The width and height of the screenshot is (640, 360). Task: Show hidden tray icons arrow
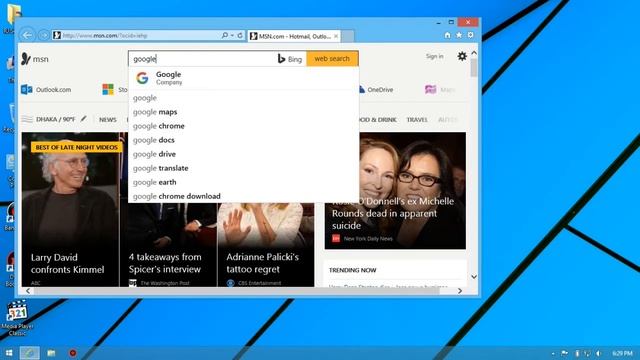pyautogui.click(x=553, y=353)
